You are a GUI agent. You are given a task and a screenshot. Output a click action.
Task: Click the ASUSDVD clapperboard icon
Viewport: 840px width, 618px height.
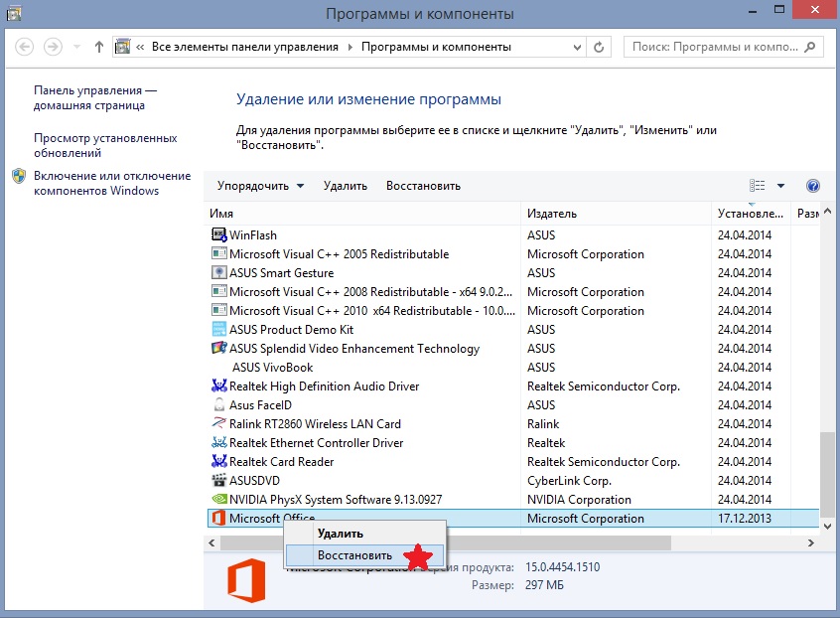[x=219, y=480]
